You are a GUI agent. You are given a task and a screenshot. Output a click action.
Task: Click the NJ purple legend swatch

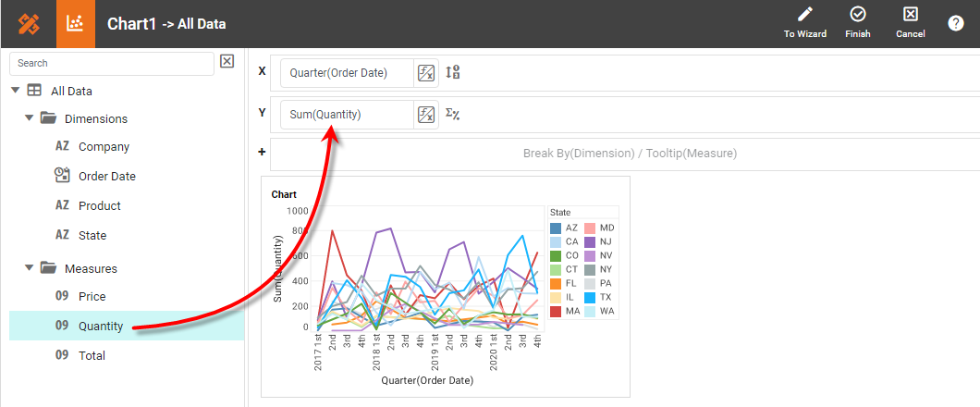(x=590, y=241)
